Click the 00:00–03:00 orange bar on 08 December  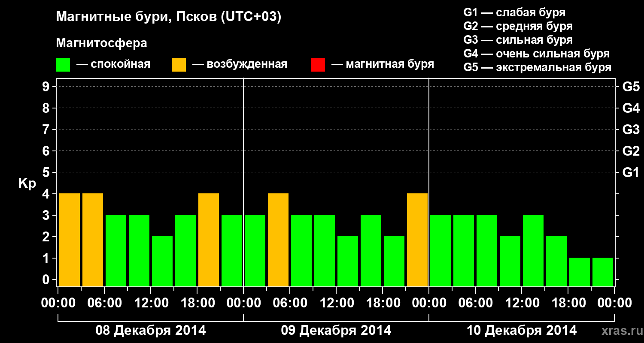70,240
